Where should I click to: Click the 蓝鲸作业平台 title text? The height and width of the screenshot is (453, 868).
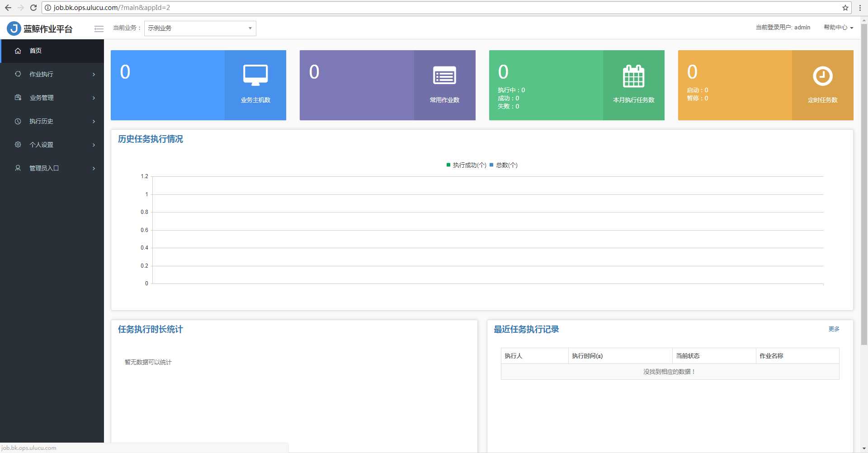click(48, 29)
